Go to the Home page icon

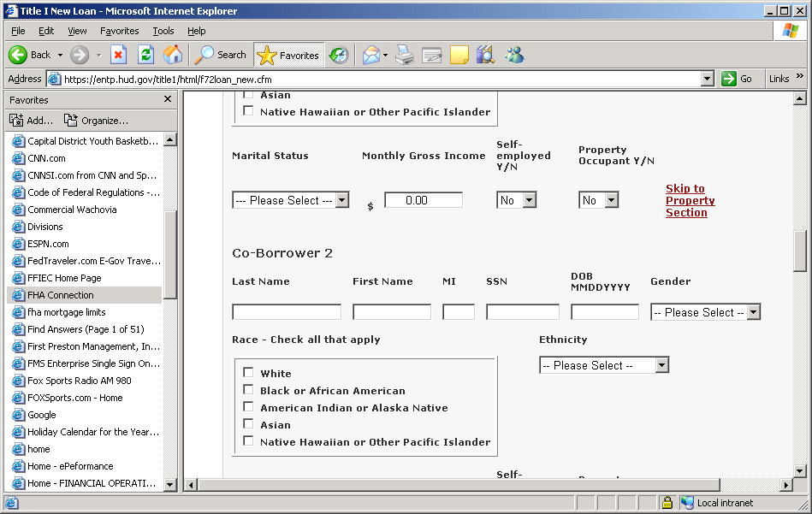point(173,55)
